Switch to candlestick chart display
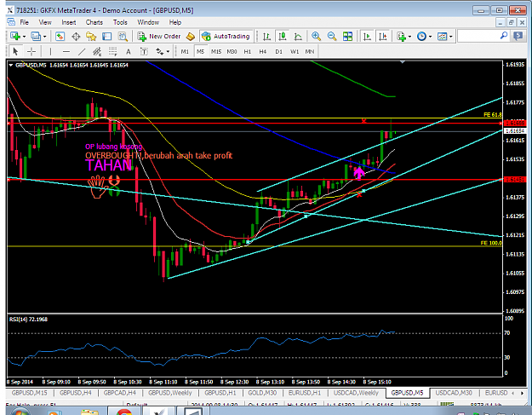532x415 pixels. [283, 36]
